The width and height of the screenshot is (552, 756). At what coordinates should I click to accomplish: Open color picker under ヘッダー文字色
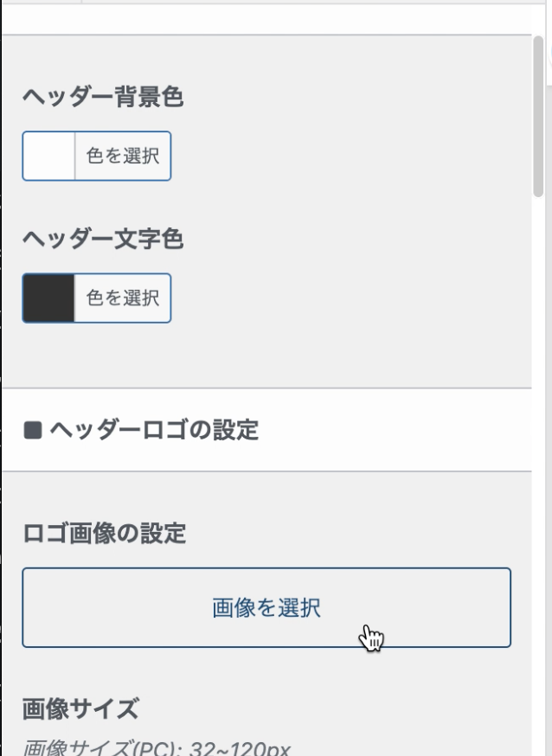click(122, 298)
